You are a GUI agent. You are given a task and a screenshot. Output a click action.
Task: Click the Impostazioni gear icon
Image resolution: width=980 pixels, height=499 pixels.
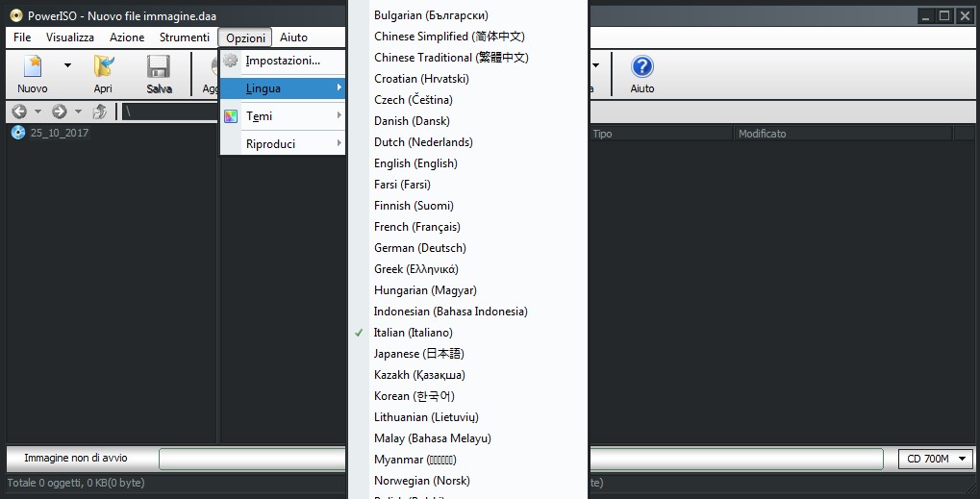(231, 61)
